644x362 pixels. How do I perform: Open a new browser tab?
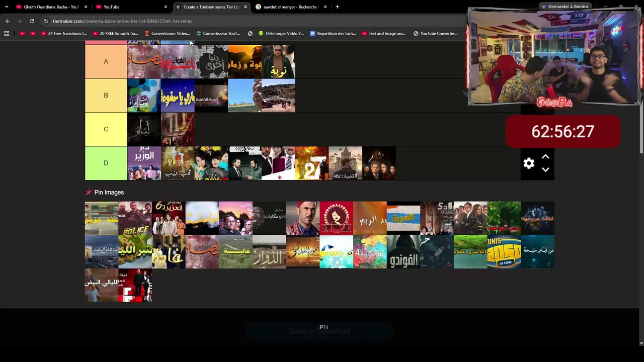pos(337,7)
